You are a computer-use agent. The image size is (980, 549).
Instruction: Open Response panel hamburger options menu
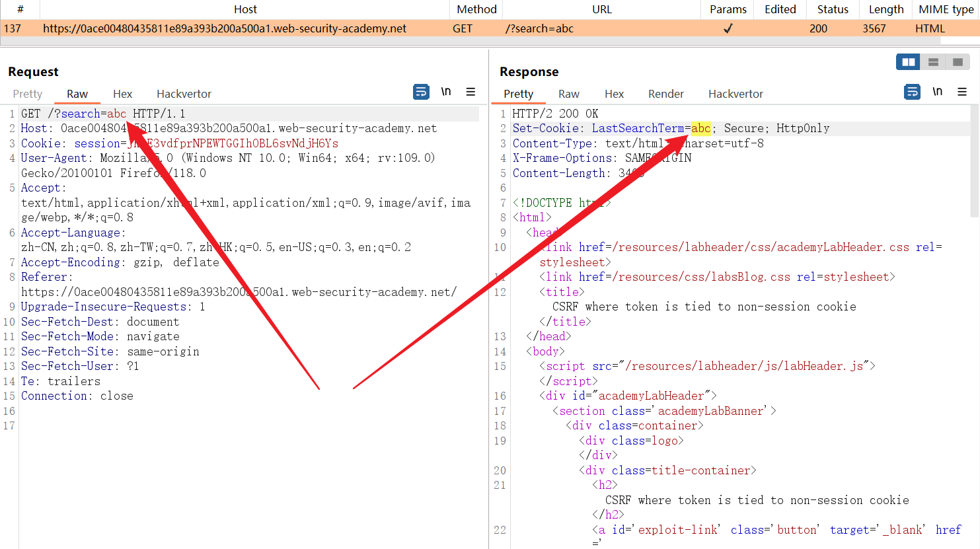click(962, 92)
